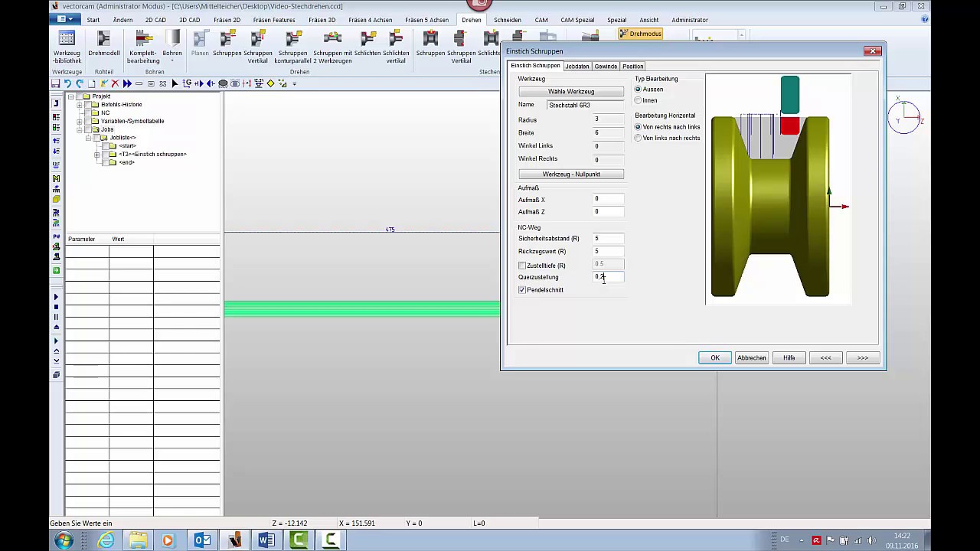Click the save disk icon in quick toolbar
Screen dimensions: 980x551
click(56, 83)
